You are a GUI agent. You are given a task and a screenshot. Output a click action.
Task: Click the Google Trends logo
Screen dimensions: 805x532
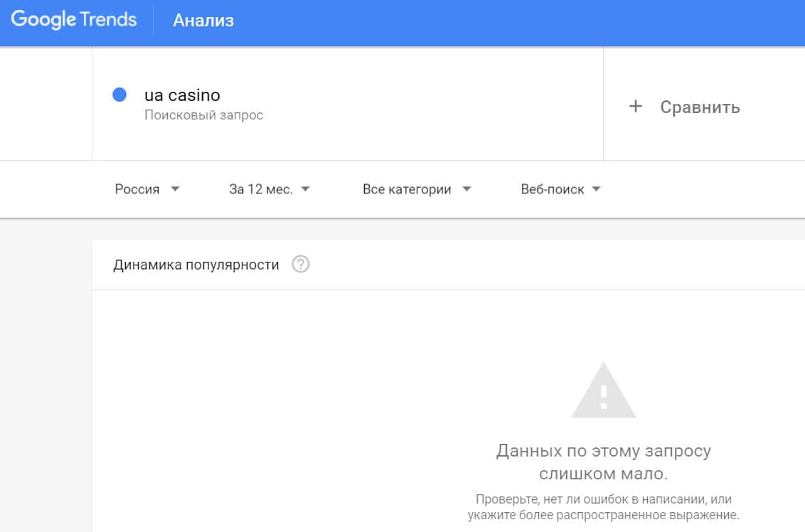pos(74,20)
